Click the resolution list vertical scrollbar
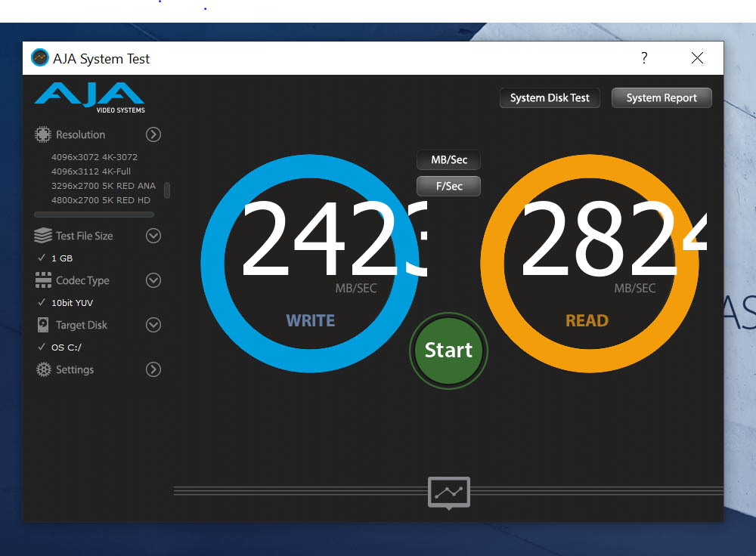This screenshot has height=556, width=756. pyautogui.click(x=167, y=190)
